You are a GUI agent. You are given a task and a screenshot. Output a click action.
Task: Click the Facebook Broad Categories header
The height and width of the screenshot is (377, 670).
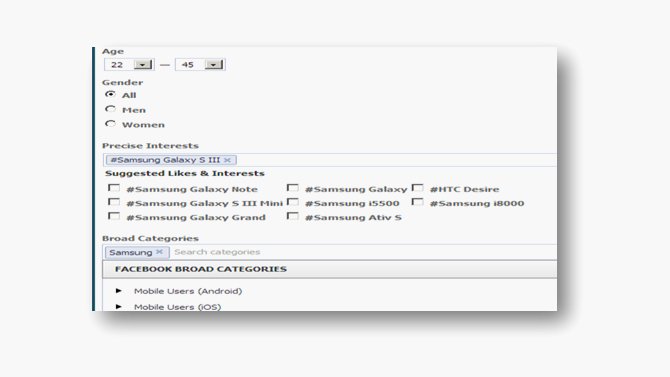click(x=329, y=269)
